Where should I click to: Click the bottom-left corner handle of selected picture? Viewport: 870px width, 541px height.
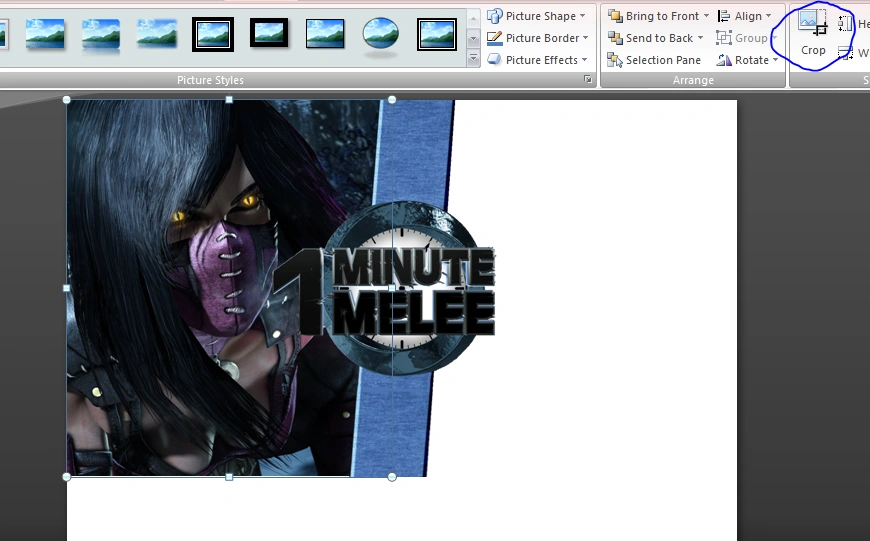67,477
